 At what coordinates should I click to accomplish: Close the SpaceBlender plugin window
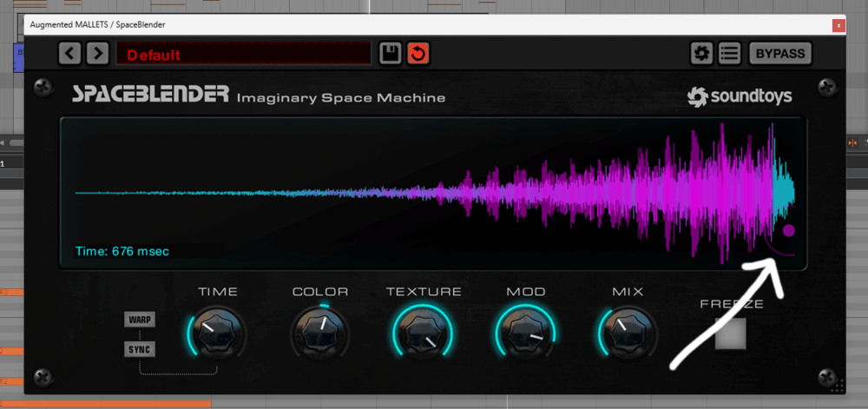click(838, 25)
